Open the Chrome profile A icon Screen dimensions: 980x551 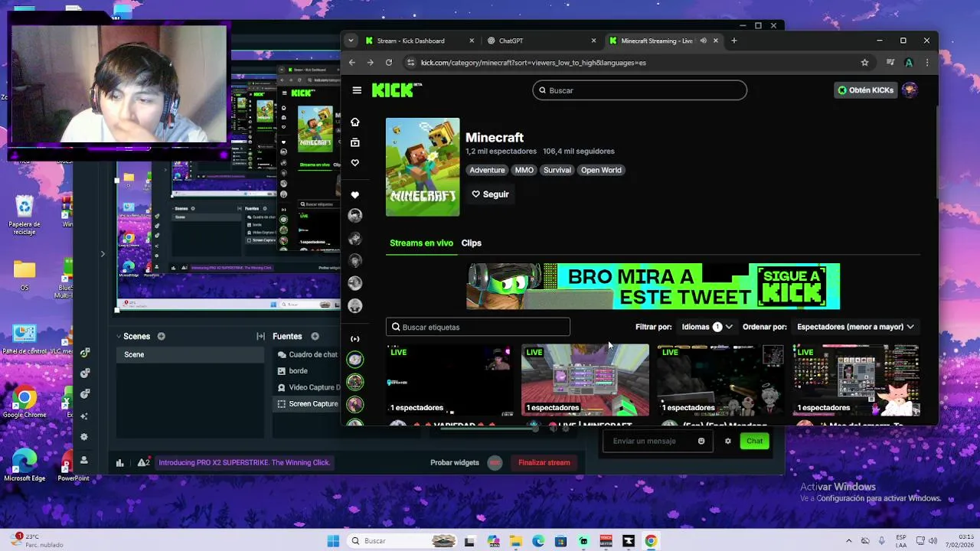(x=909, y=63)
